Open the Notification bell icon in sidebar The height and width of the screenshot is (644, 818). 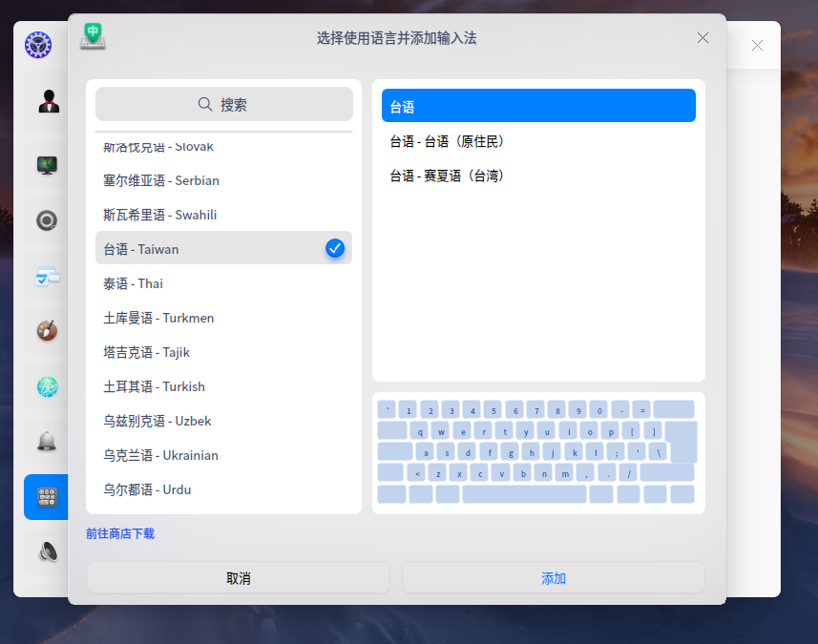[47, 442]
